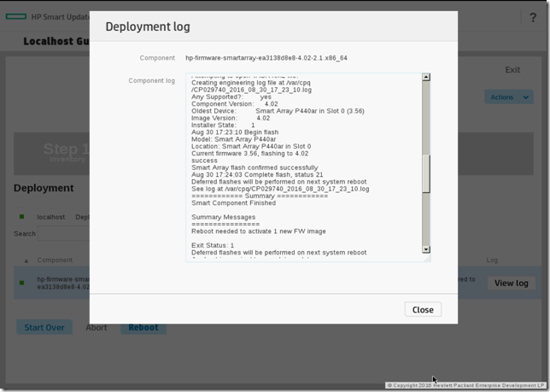Click the Component column header
The image size is (550, 392).
pyautogui.click(x=55, y=260)
